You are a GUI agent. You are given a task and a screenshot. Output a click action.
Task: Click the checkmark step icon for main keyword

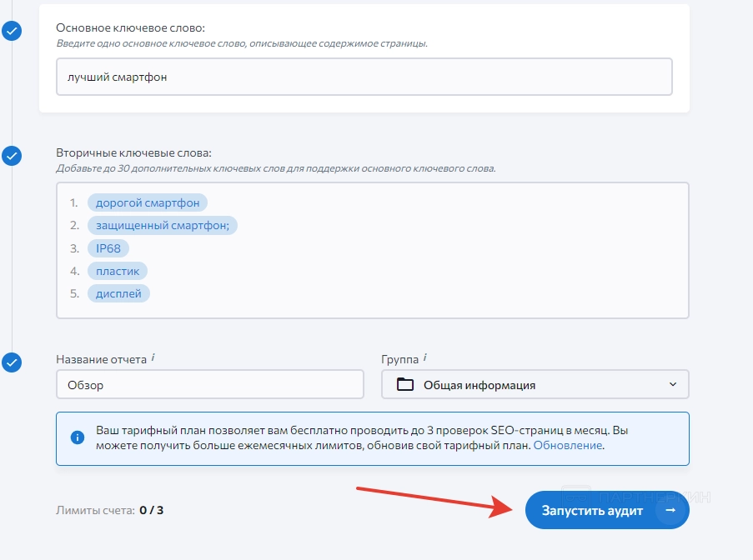tap(12, 32)
